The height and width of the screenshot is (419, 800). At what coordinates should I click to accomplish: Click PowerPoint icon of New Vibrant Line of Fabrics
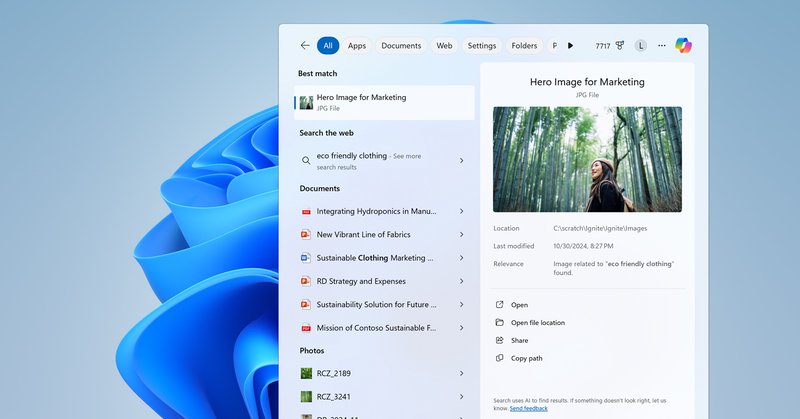pyautogui.click(x=306, y=235)
